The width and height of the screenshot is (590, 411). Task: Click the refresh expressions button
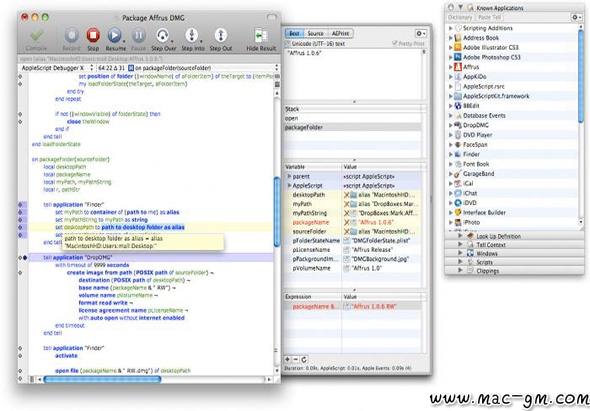tap(304, 359)
